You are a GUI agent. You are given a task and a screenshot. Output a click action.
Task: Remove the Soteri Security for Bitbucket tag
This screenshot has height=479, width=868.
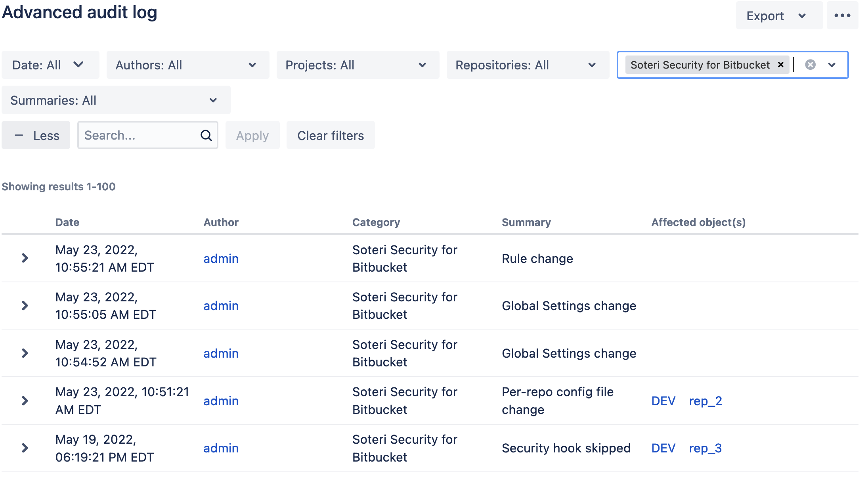(780, 65)
